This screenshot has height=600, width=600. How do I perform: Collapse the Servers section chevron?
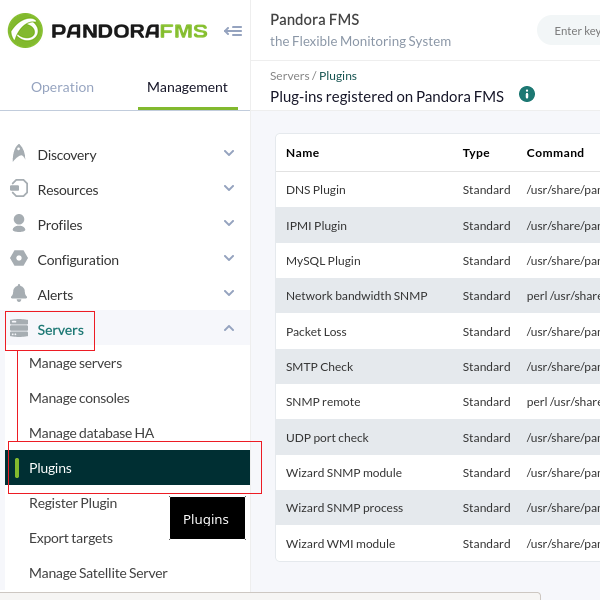coord(229,328)
